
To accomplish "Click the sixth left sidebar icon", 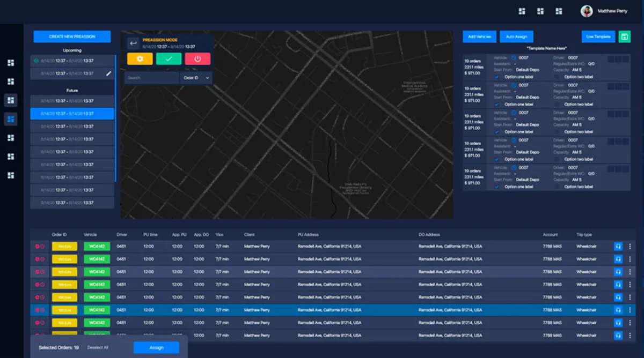I will (x=11, y=156).
